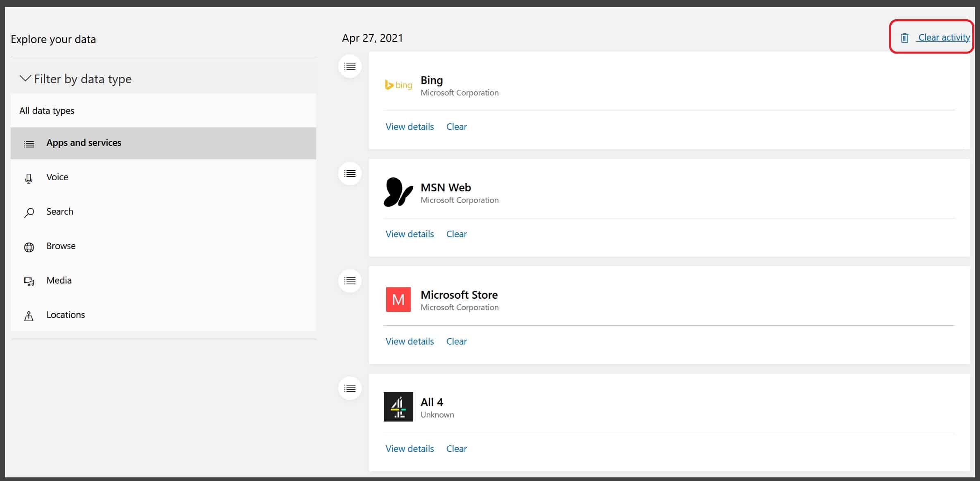Click the microphone icon beside Voice
980x481 pixels.
(x=29, y=179)
